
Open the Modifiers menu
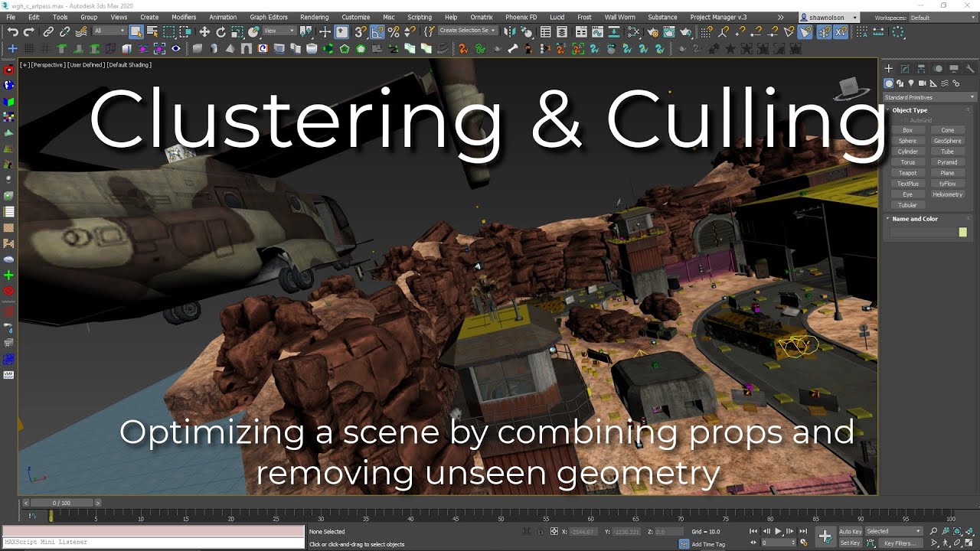[x=184, y=17]
